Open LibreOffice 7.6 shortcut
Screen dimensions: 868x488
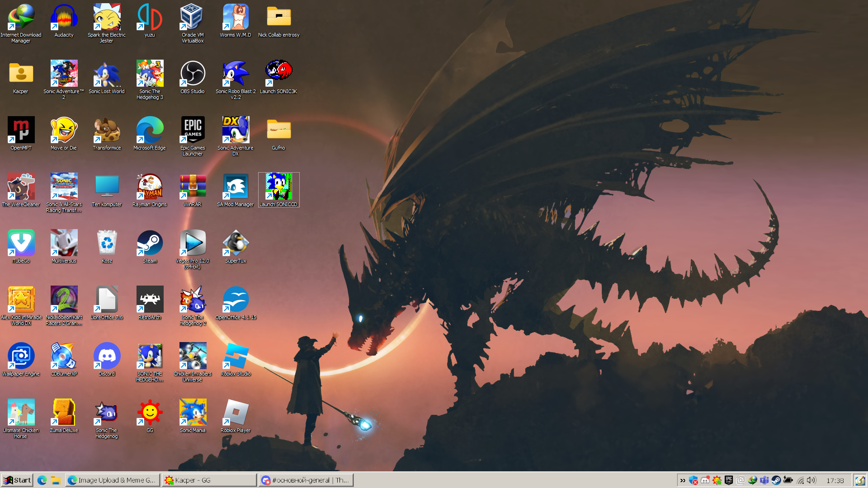[107, 303]
